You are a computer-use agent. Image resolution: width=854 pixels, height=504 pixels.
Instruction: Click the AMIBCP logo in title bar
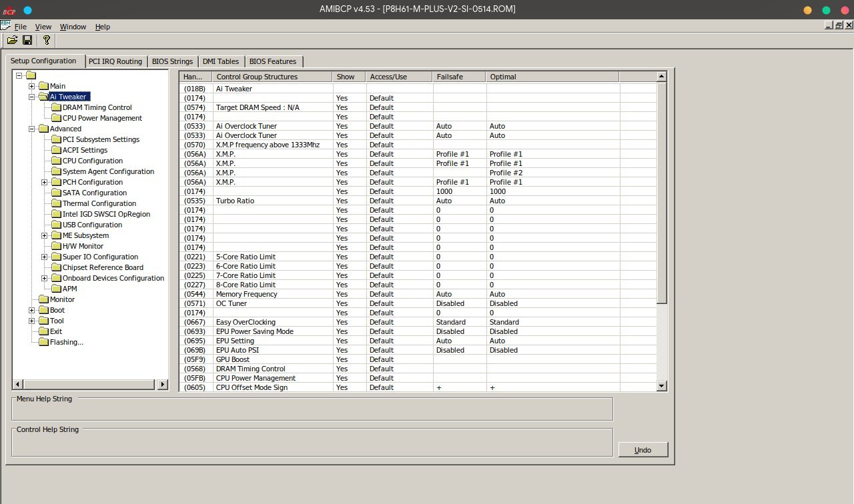point(9,10)
